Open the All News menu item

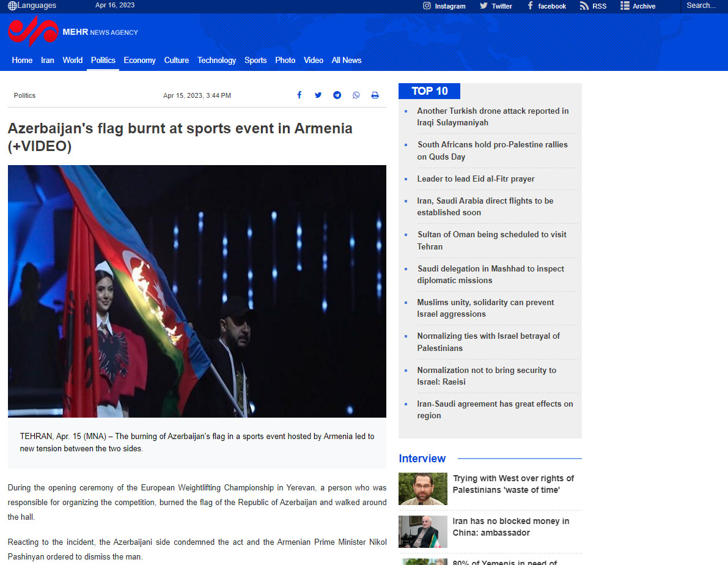coord(346,60)
